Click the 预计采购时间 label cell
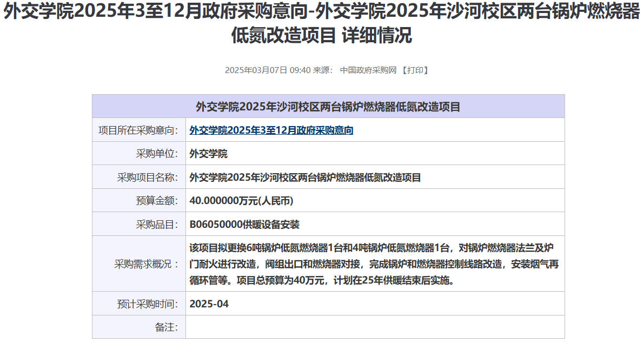 pyautogui.click(x=148, y=304)
